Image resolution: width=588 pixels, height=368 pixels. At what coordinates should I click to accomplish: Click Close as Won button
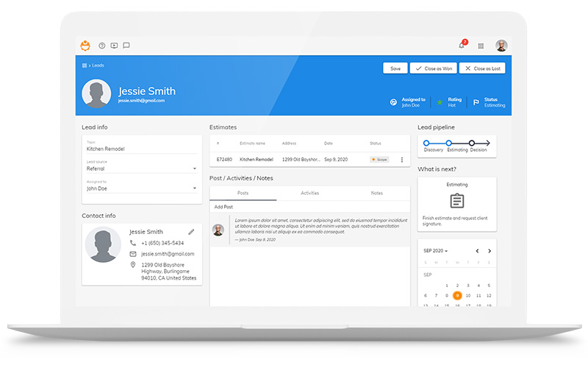[x=434, y=68]
